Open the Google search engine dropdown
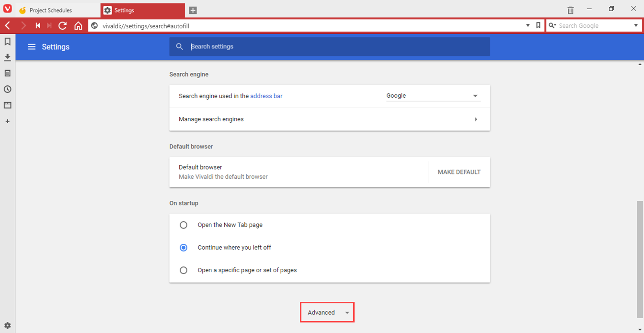Viewport: 644px width, 333px height. click(433, 96)
